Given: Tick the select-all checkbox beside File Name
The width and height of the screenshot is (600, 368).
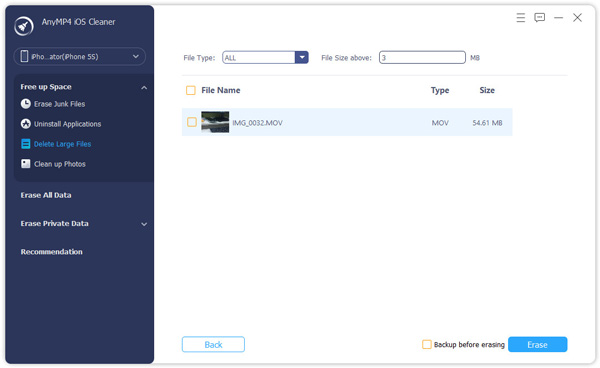Looking at the screenshot, I should [191, 90].
